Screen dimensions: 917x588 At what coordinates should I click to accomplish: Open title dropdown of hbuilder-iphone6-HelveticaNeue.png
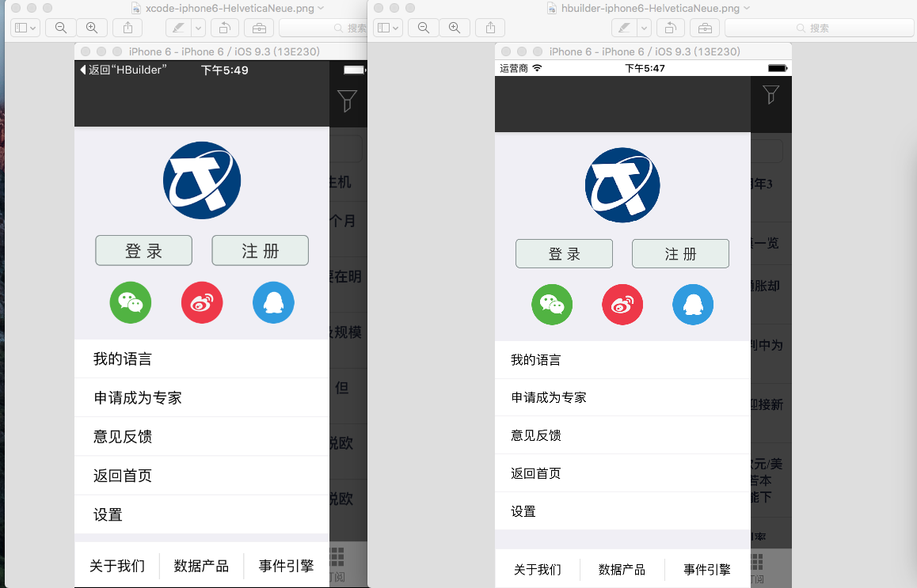tap(746, 8)
